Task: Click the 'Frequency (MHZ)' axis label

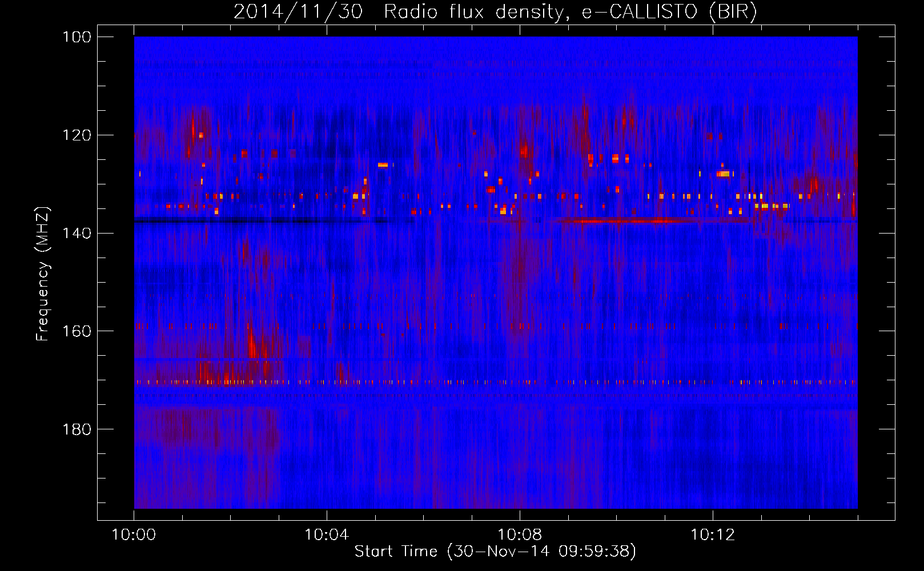Action: pyautogui.click(x=43, y=274)
